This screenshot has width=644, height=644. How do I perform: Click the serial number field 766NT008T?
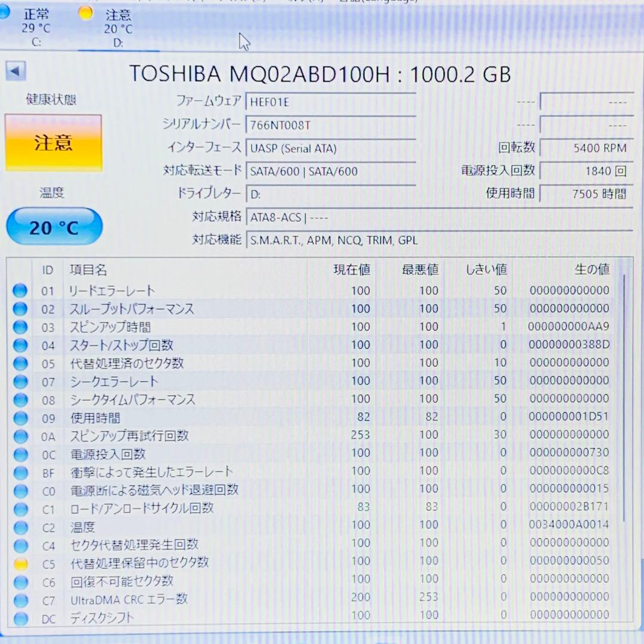(332, 125)
